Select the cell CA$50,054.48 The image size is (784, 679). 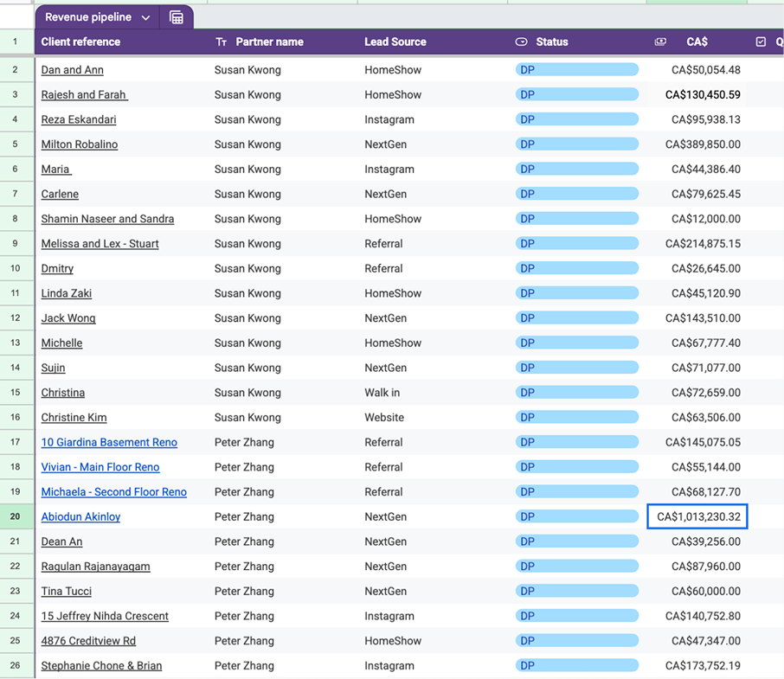pos(697,70)
